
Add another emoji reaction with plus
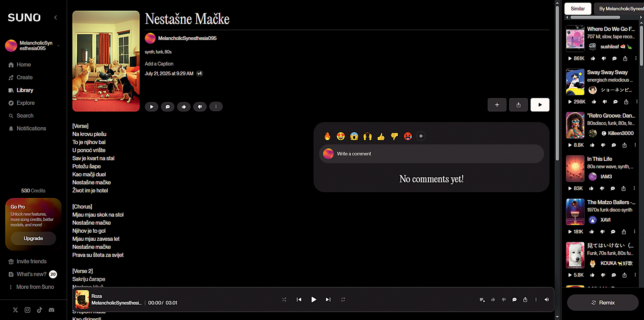421,136
